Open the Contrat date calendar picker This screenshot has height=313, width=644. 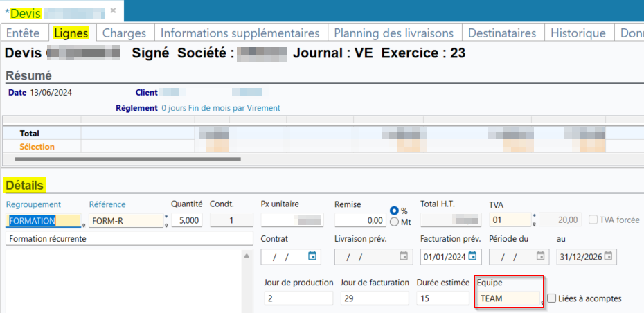(312, 256)
